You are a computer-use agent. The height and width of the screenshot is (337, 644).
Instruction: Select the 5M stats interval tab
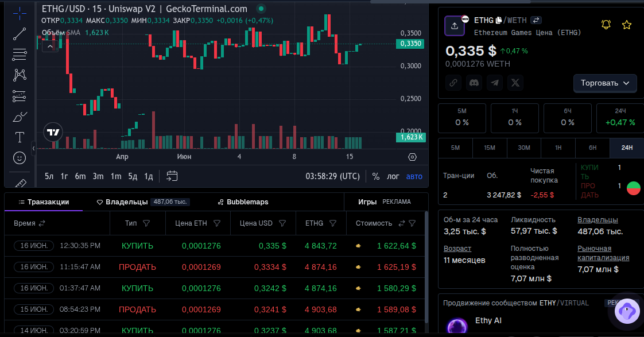[456, 148]
